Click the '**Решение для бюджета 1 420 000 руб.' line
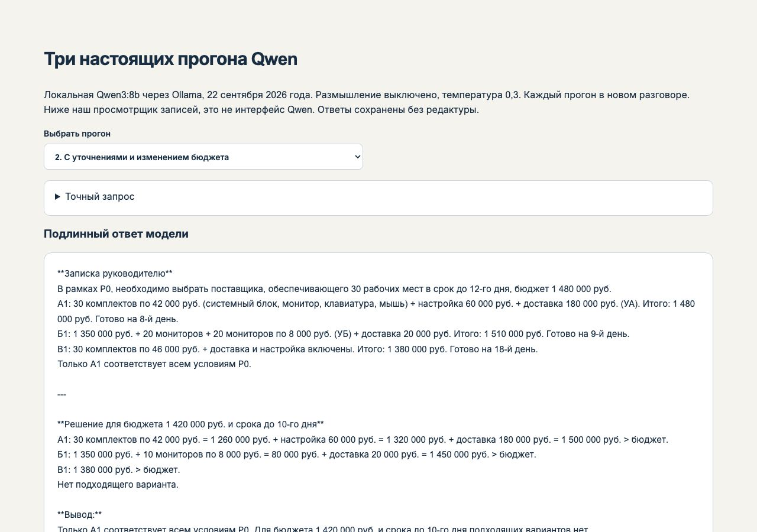Image resolution: width=757 pixels, height=532 pixels. click(x=190, y=424)
